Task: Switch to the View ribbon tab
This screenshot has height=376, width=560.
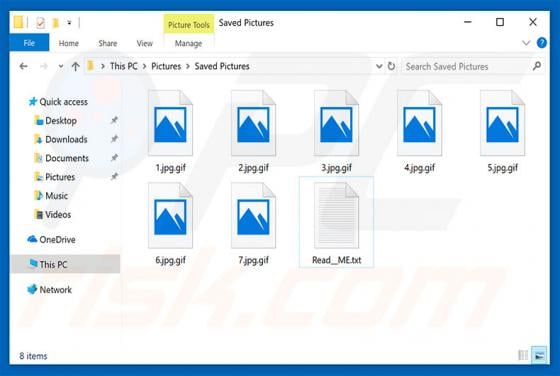Action: (145, 44)
